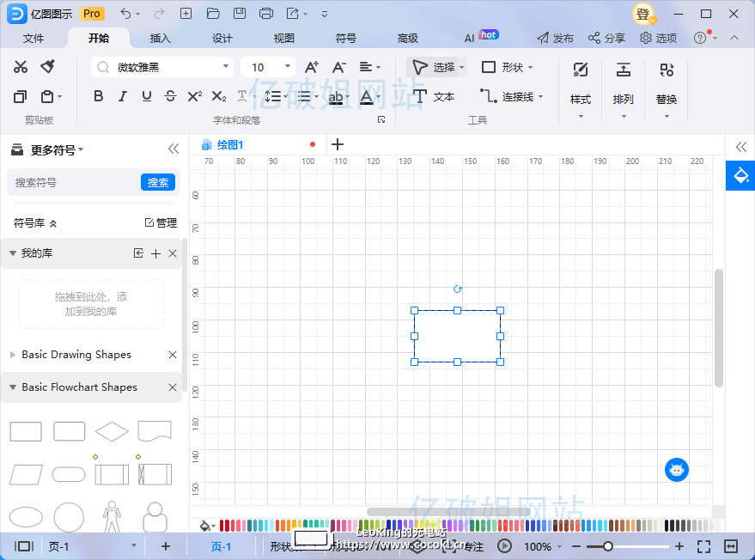Click the Cut scissors icon

21,67
